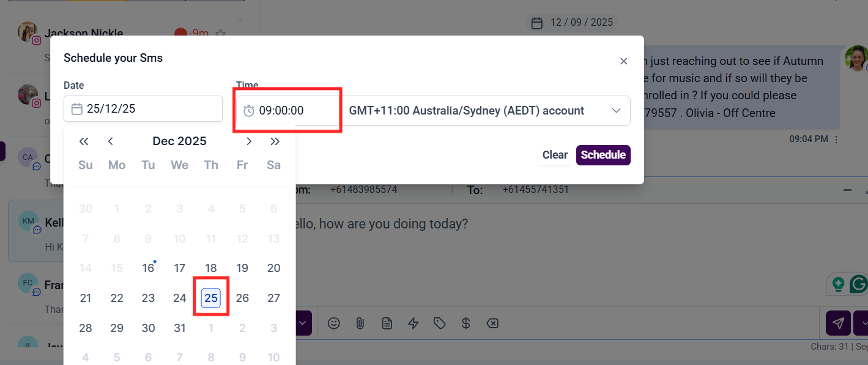Viewport: 868px width, 365px height.
Task: Open the dropdown arrow beside send button
Action: [861, 323]
